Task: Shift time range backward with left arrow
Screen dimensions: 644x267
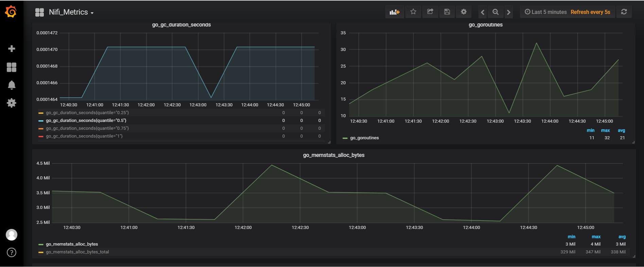Action: coord(483,12)
